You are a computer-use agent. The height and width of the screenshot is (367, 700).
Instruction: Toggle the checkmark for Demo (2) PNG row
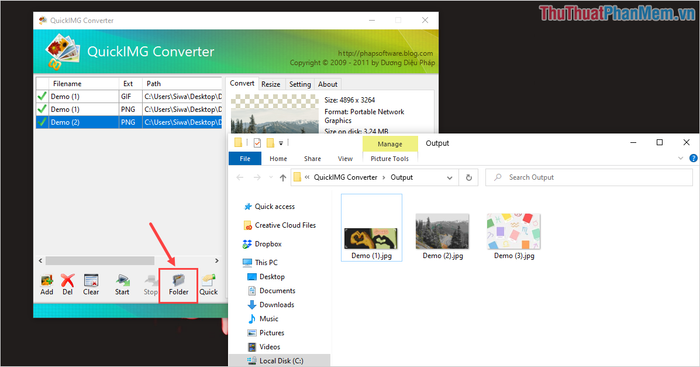click(x=42, y=122)
